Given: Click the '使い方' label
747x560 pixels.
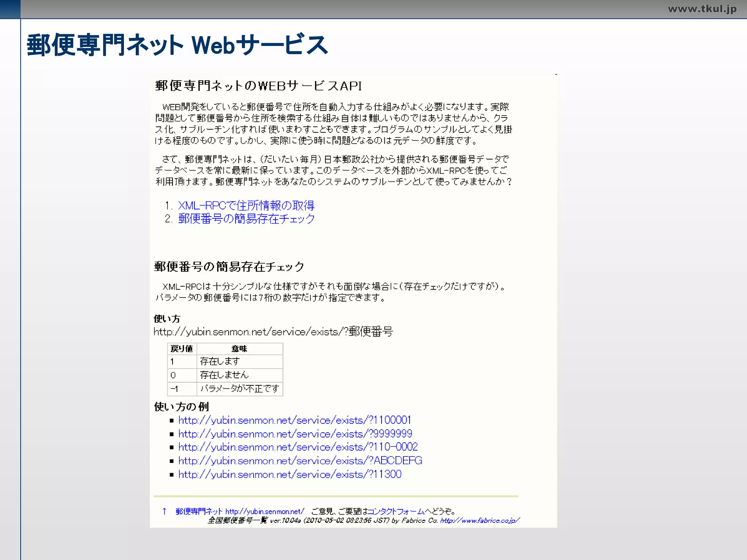Looking at the screenshot, I should click(x=167, y=319).
